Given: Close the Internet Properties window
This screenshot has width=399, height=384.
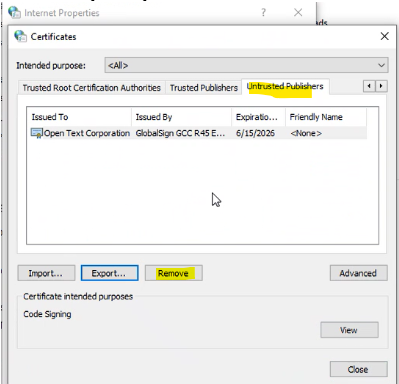Looking at the screenshot, I should pos(298,13).
